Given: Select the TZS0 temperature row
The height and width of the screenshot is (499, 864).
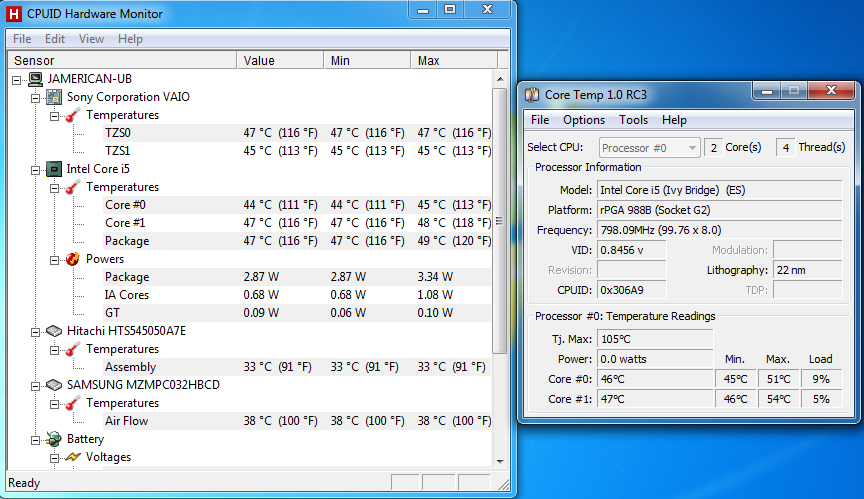Looking at the screenshot, I should (x=298, y=133).
